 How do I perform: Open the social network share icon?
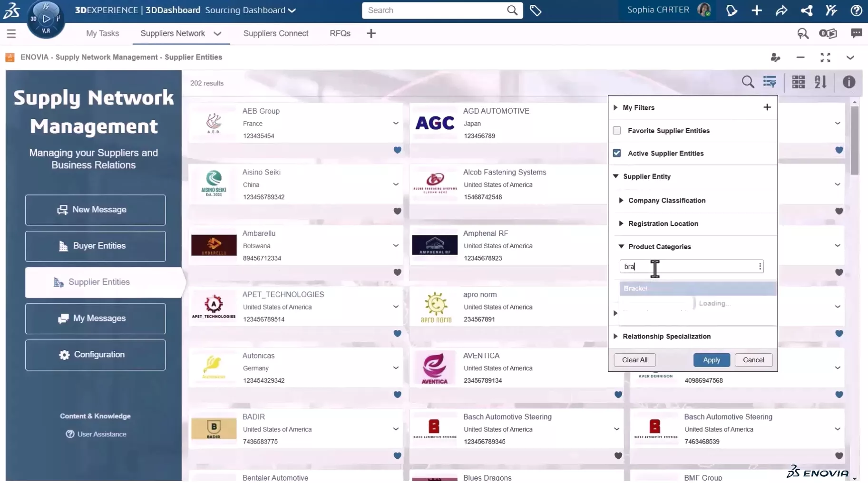(x=807, y=10)
